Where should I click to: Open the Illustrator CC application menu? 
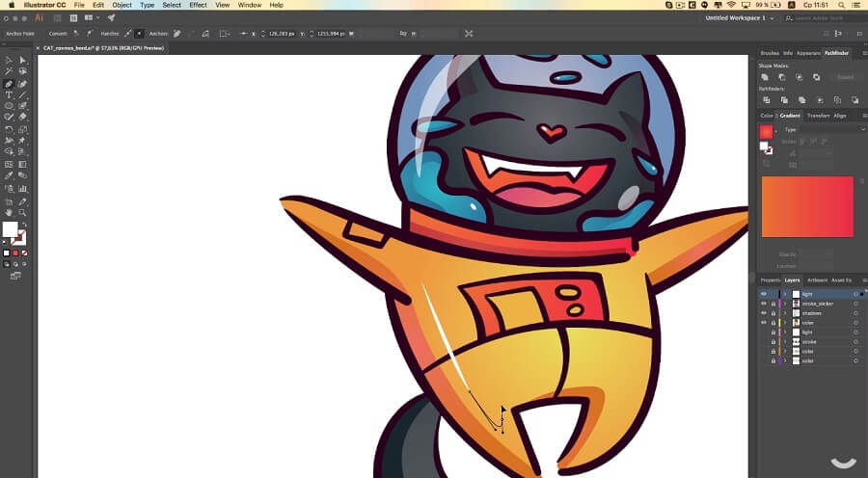44,5
